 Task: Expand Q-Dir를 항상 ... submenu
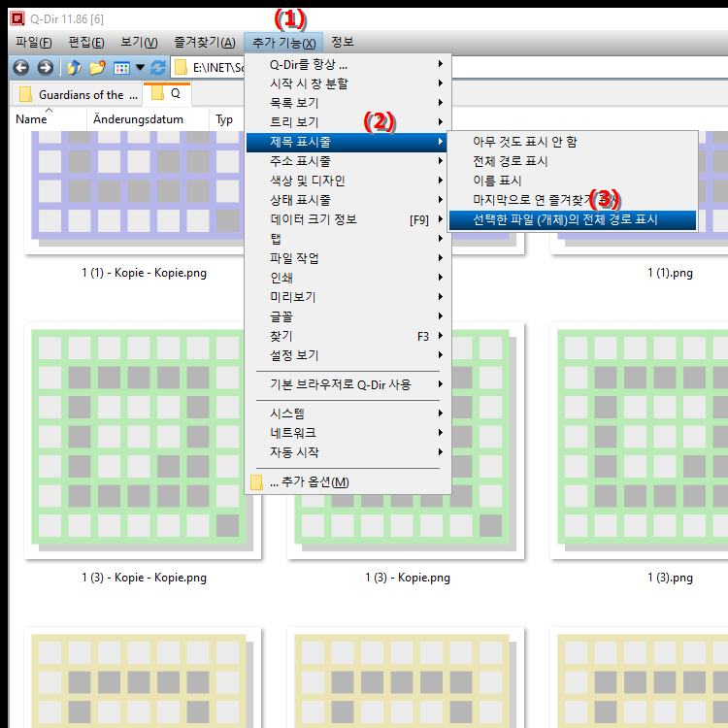347,64
